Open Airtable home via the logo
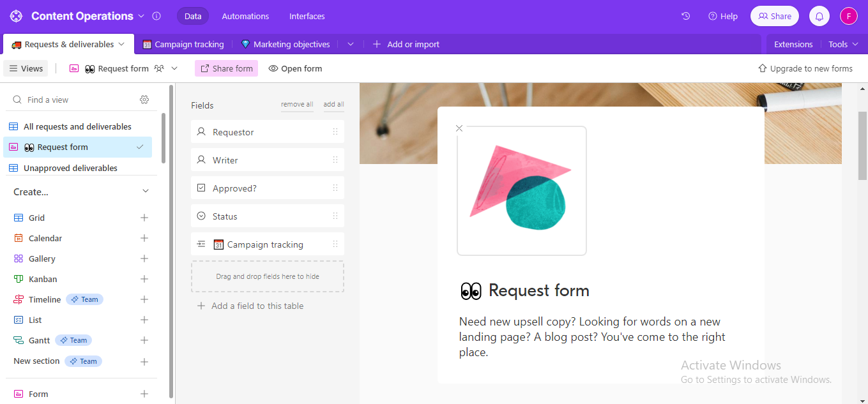Image resolution: width=868 pixels, height=404 pixels. click(x=15, y=15)
